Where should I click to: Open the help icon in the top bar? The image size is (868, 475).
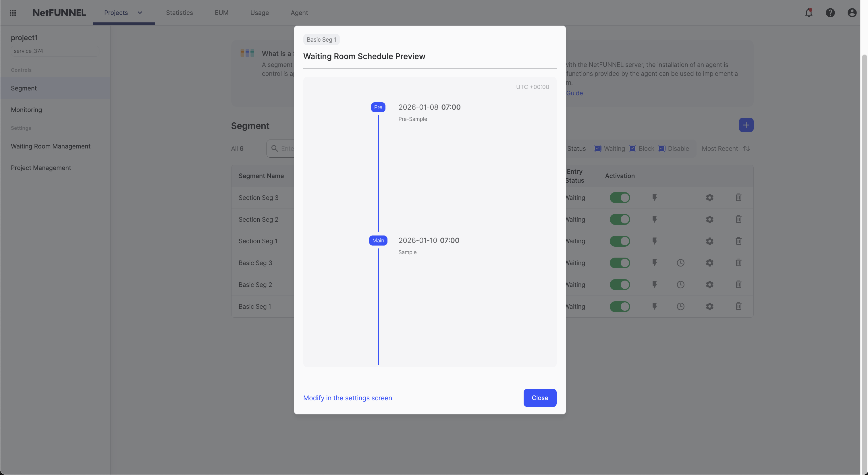tap(830, 12)
